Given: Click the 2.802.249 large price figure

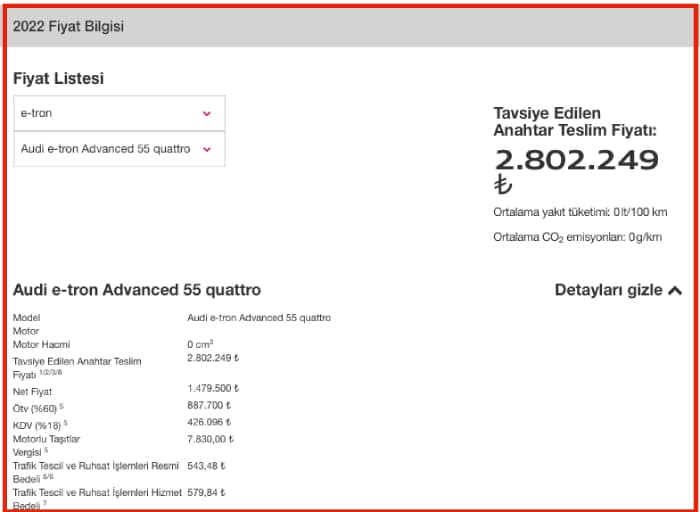Looking at the screenshot, I should click(x=576, y=160).
